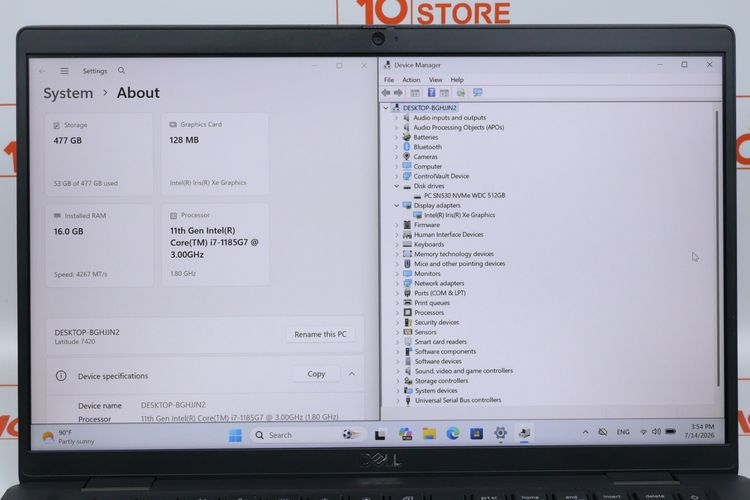Viewport: 750px width, 500px height.
Task: Launch Microsoft Edge from the taskbar
Action: [x=452, y=433]
